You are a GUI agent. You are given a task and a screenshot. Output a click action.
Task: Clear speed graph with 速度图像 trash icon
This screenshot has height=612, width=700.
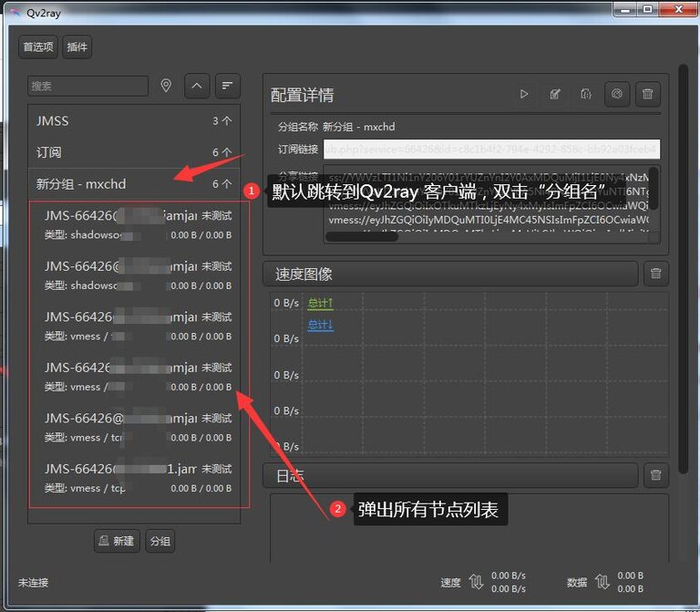coord(656,274)
